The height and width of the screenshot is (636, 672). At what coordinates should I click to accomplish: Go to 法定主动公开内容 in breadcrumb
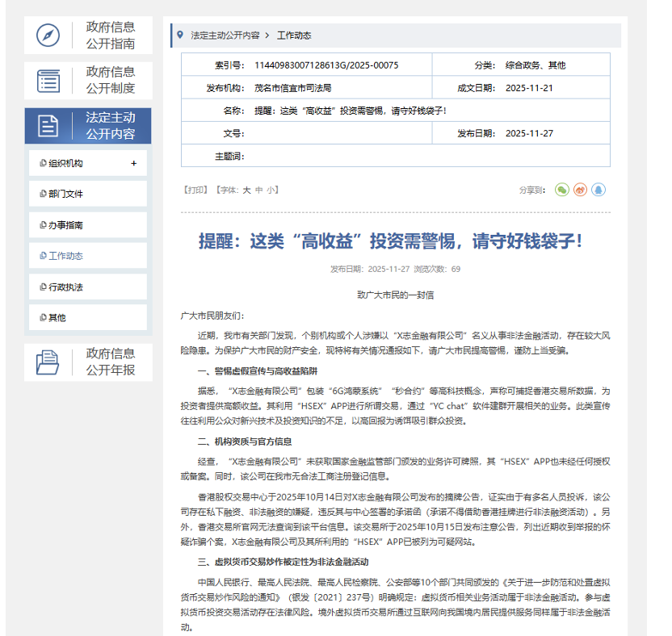click(225, 36)
